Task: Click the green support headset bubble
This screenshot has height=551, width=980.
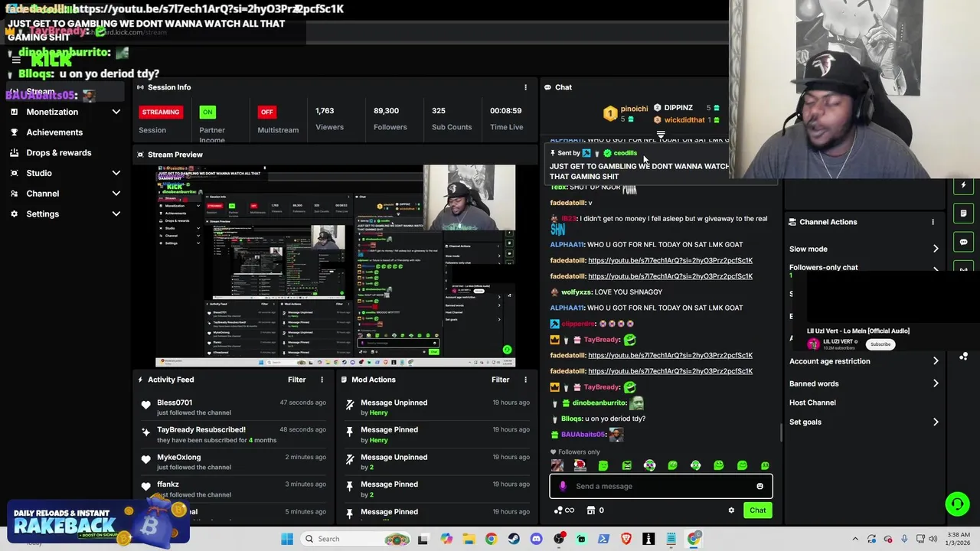Action: click(956, 504)
